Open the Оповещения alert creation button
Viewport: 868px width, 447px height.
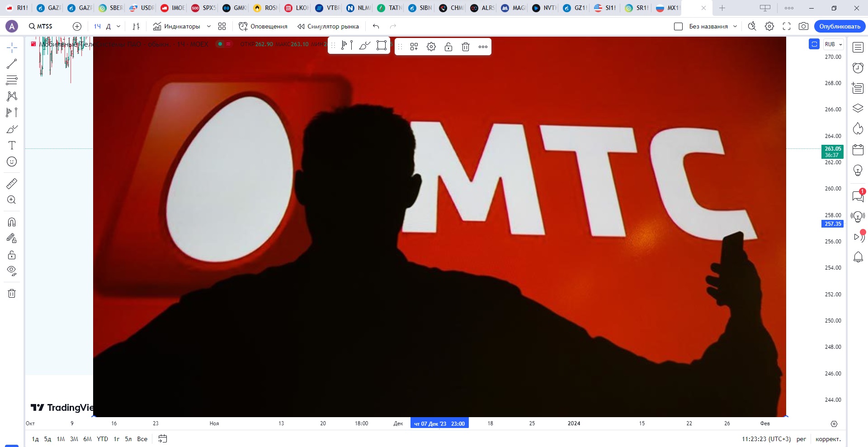tap(263, 26)
